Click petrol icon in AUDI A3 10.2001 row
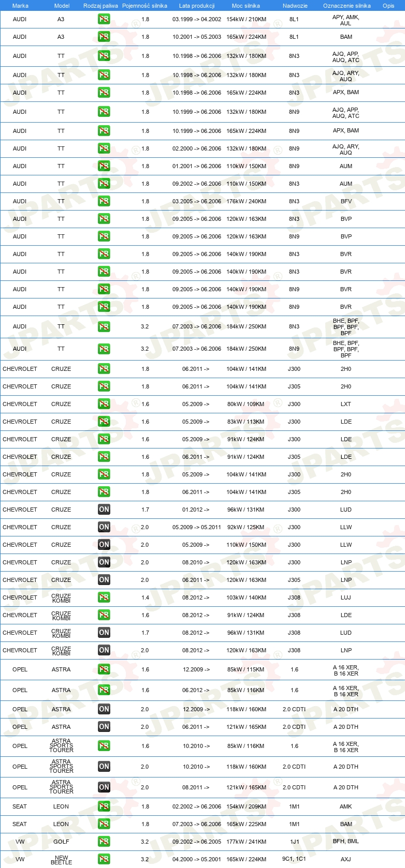The width and height of the screenshot is (405, 868). coord(104,37)
